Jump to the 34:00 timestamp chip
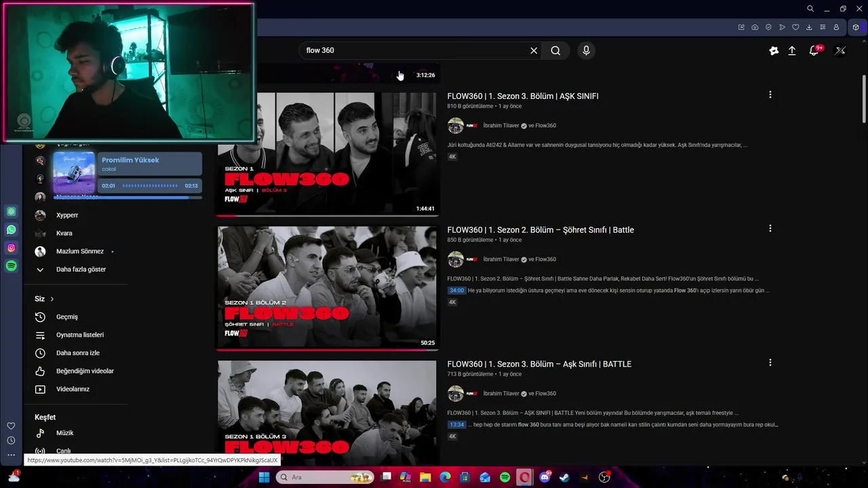 tap(456, 290)
